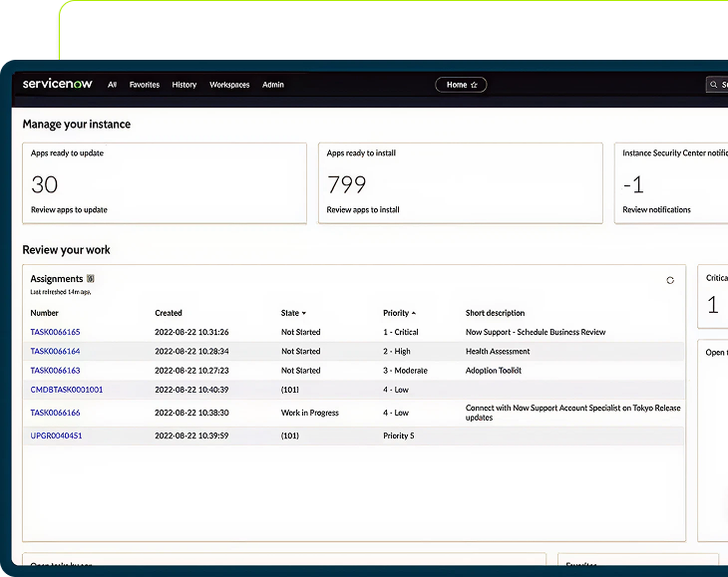Toggle Priority column sort order

(399, 313)
